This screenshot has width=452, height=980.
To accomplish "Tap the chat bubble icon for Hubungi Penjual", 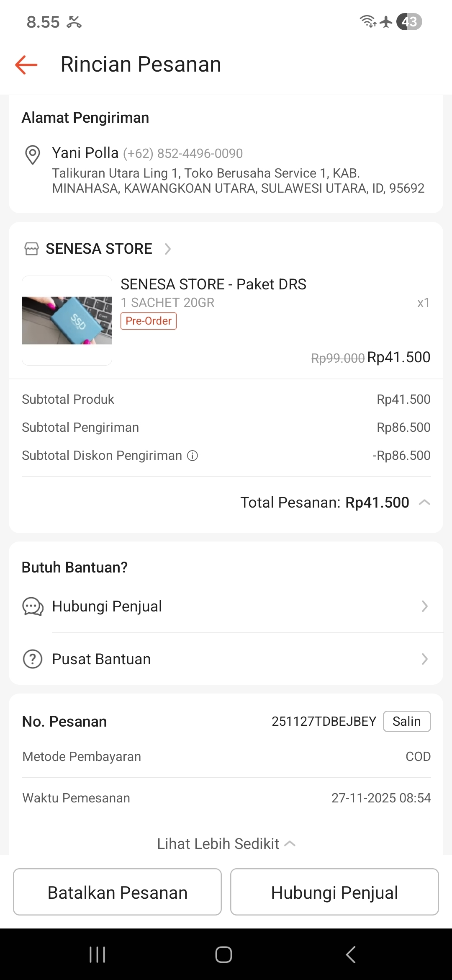I will (33, 606).
